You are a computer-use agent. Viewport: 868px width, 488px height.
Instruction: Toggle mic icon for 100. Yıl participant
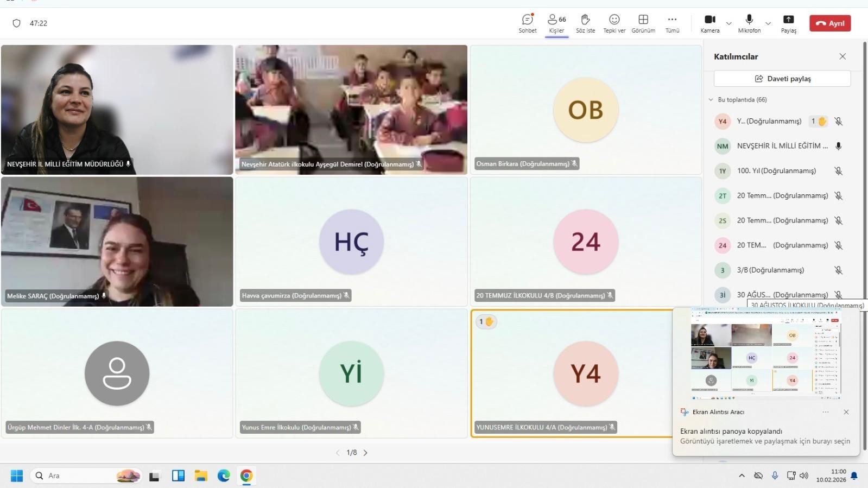(x=838, y=171)
